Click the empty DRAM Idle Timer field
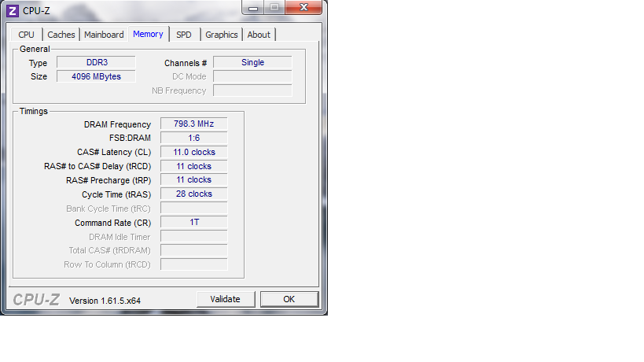This screenshot has width=644, height=362. tap(194, 236)
